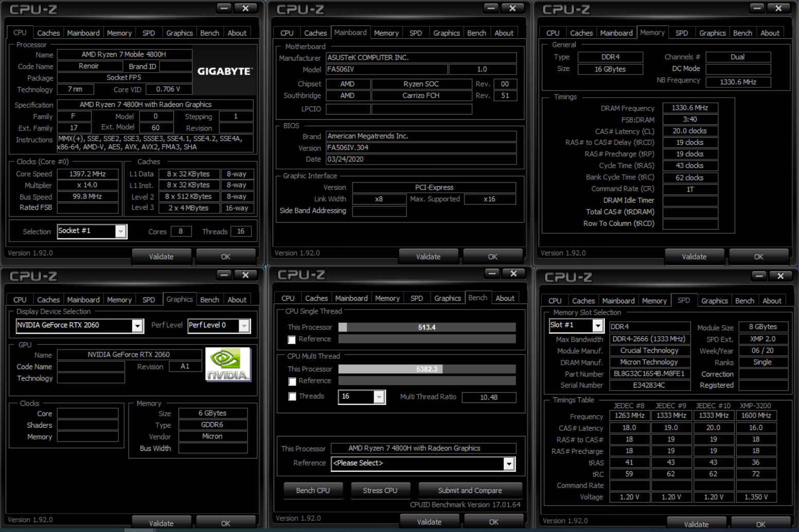Toggle the Threads checkbox in Bench window
Screen dimensions: 799x532
pos(292,396)
